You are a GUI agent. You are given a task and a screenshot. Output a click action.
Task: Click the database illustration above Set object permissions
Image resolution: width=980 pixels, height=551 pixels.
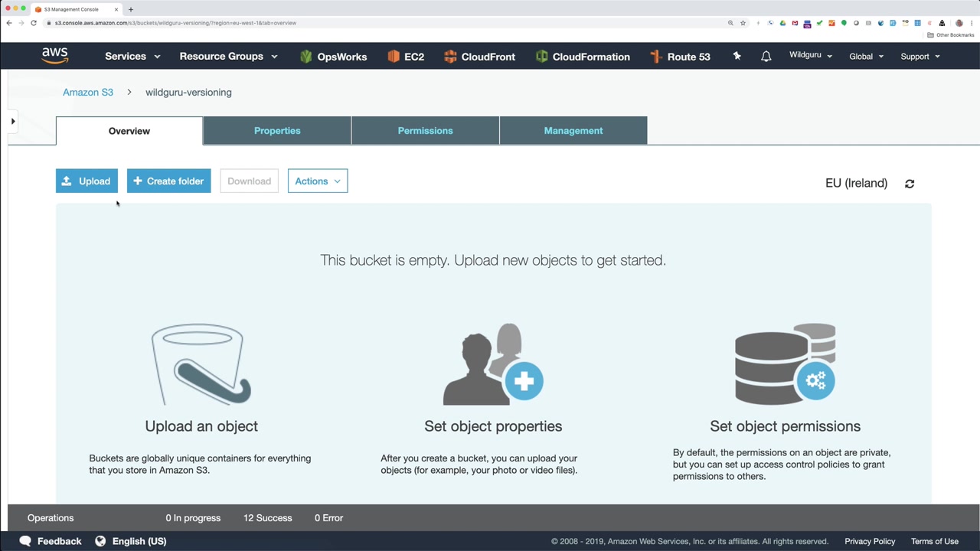(x=786, y=364)
